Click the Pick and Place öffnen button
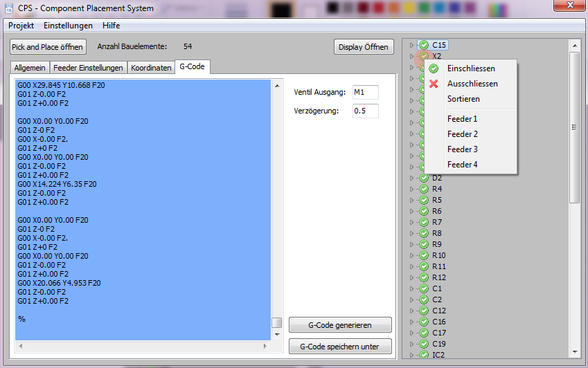The width and height of the screenshot is (588, 368). pos(48,47)
